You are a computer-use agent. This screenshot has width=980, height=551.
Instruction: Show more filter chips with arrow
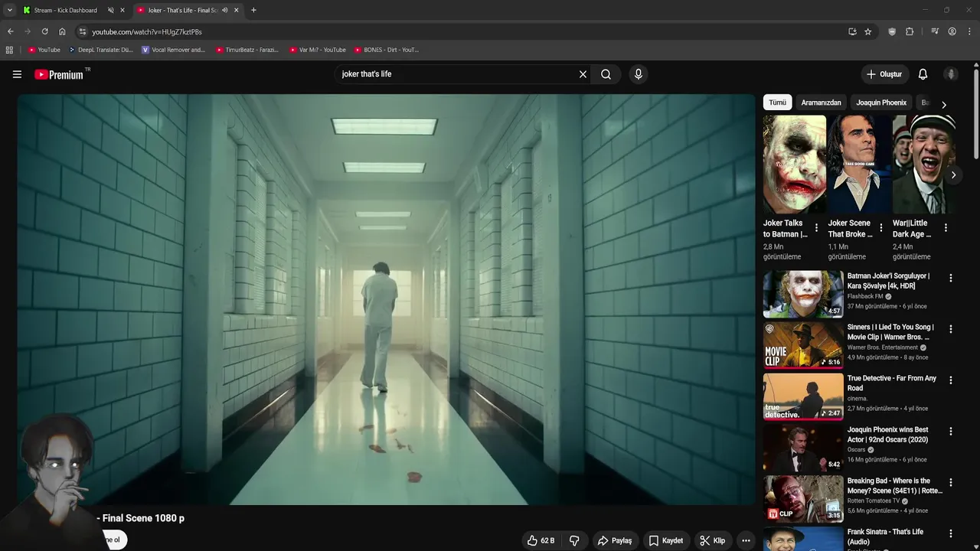[x=943, y=105]
